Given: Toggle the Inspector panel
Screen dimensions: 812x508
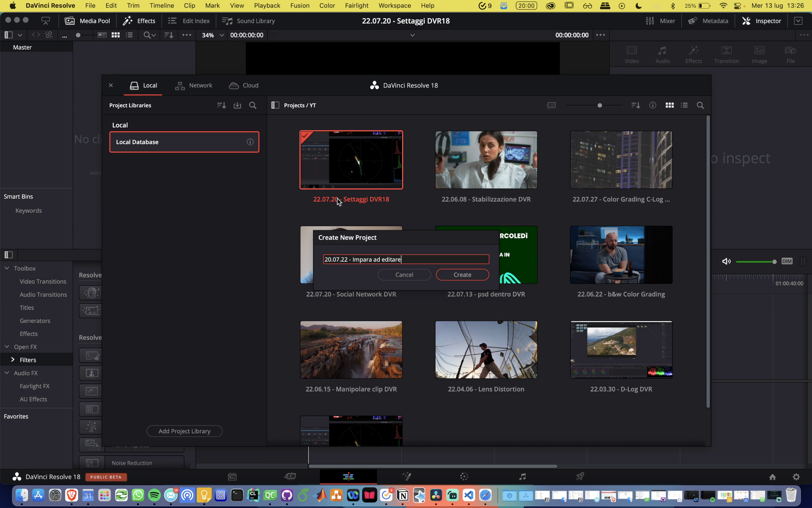Looking at the screenshot, I should point(762,21).
